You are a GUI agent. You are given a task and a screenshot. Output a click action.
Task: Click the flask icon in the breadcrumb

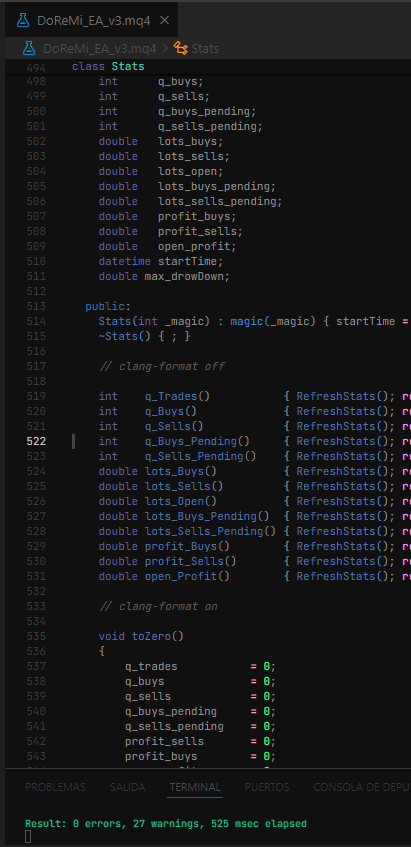click(x=29, y=49)
